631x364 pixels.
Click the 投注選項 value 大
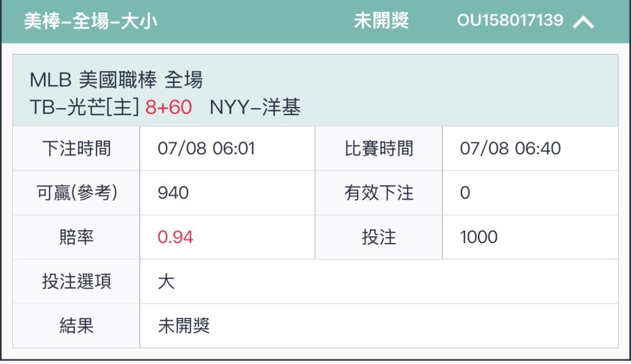(x=166, y=281)
